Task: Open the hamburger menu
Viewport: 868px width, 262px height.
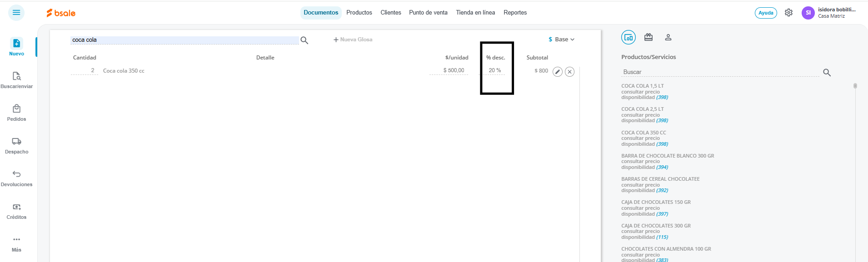Action: 16,13
